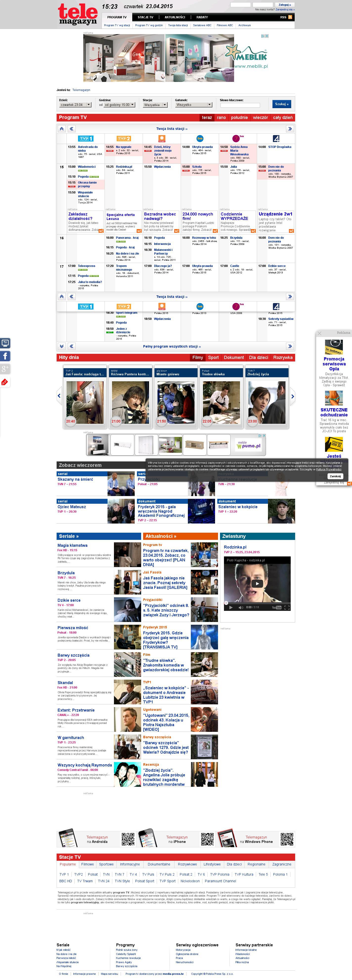Screen dimensions: 352x980
Task: Close the Reklama side panel with X
Action: (x=320, y=333)
